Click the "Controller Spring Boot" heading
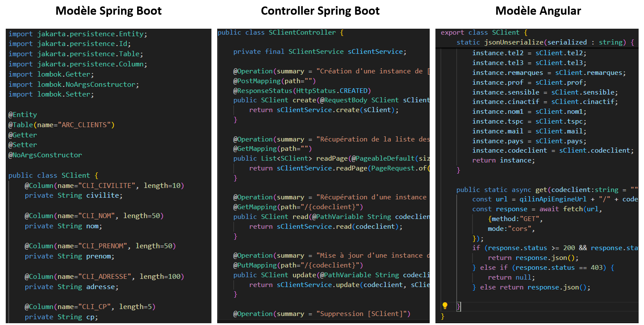 320,11
